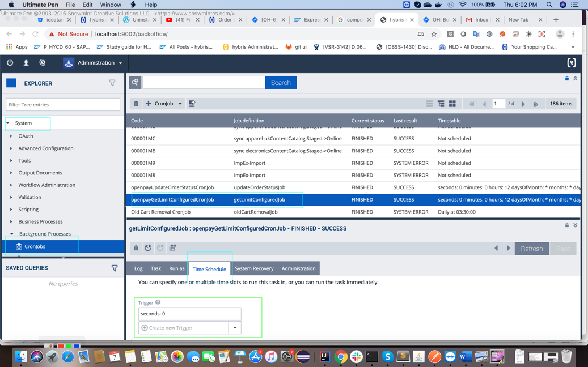Open the Log tab
Screen dimensions: 588x367
[138, 268]
